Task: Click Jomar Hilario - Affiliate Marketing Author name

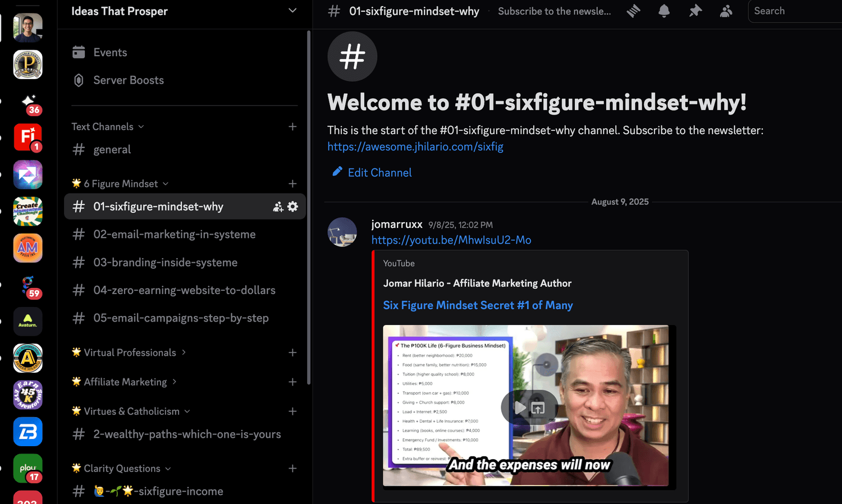Action: point(477,283)
